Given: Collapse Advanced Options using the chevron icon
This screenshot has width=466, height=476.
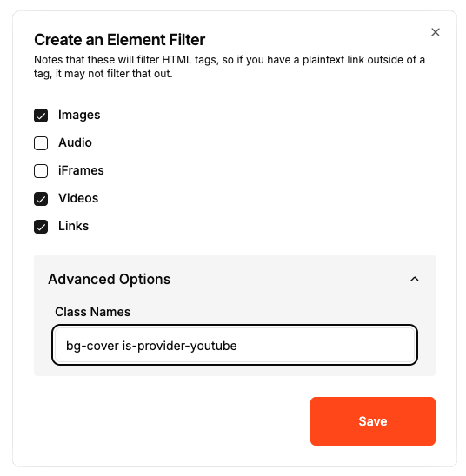Looking at the screenshot, I should coord(415,279).
